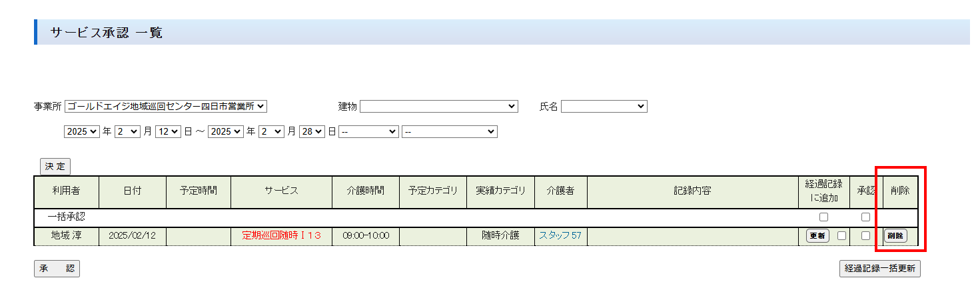The height and width of the screenshot is (290, 980).
Task: Expand the 建物 building dropdown
Action: click(x=438, y=106)
